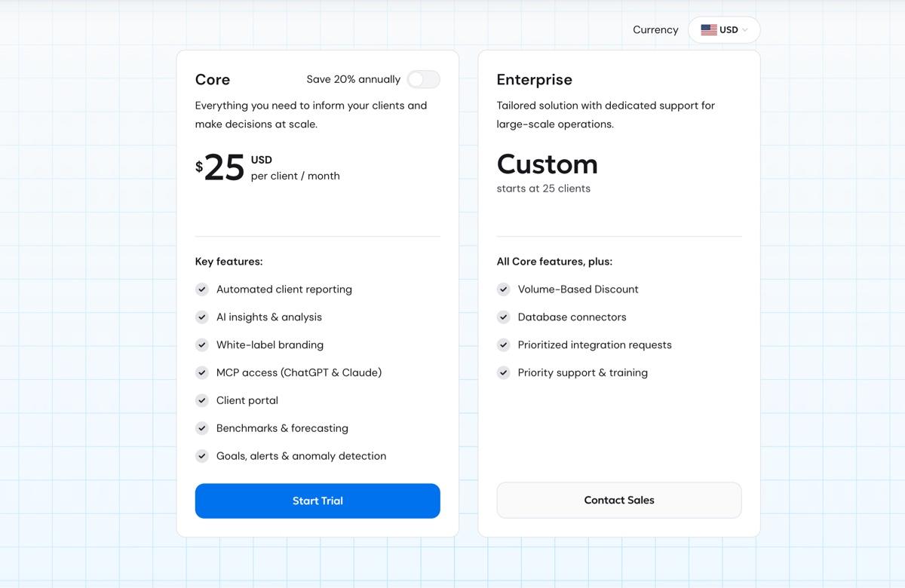Enable the Save 20% annually toggle
Image resolution: width=905 pixels, height=588 pixels.
(x=423, y=79)
